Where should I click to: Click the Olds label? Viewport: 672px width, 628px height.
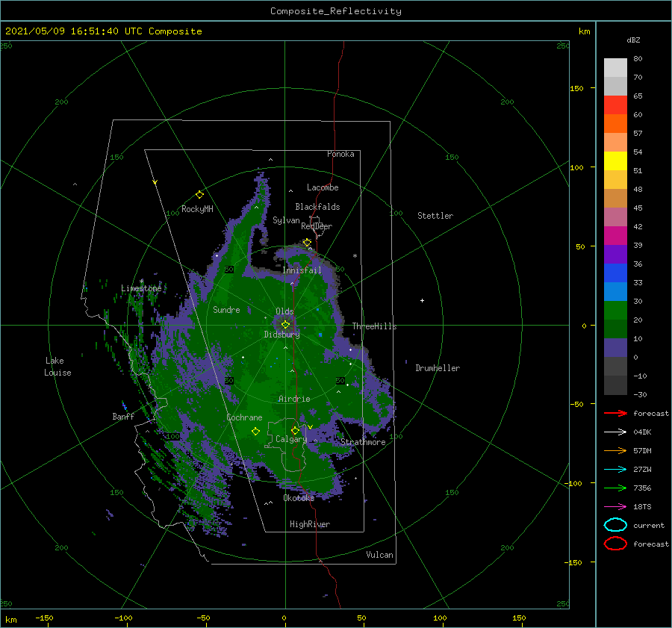click(284, 311)
